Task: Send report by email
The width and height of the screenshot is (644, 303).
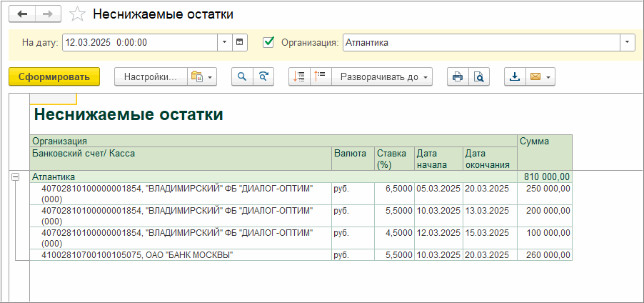Action: click(535, 77)
